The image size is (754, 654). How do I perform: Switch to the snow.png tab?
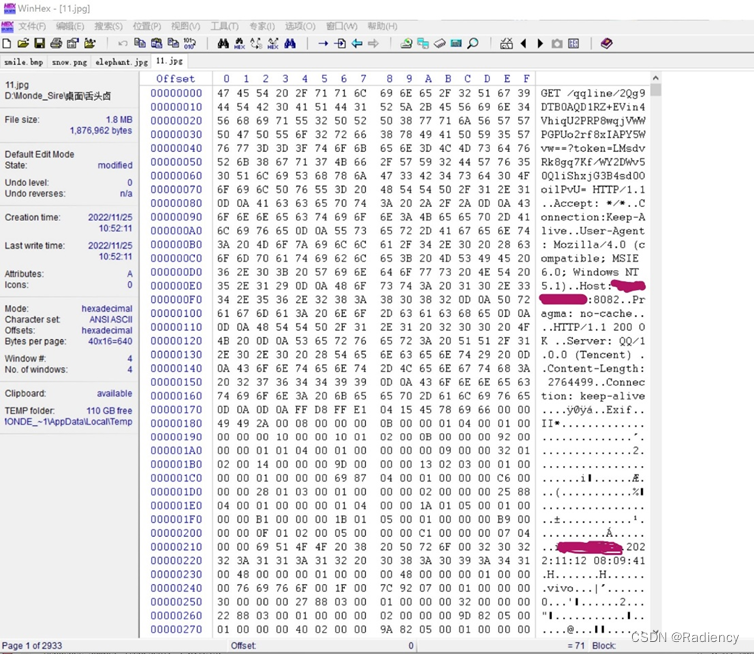tap(70, 62)
